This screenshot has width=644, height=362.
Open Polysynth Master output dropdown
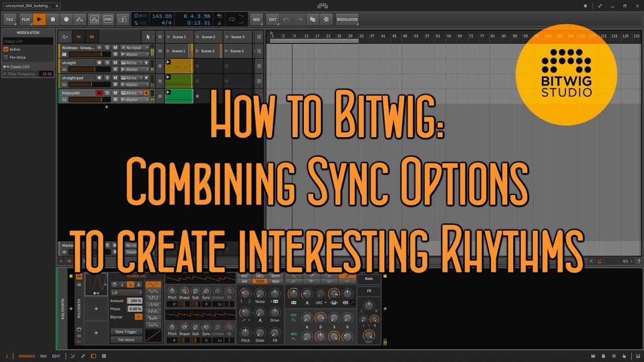tap(135, 100)
